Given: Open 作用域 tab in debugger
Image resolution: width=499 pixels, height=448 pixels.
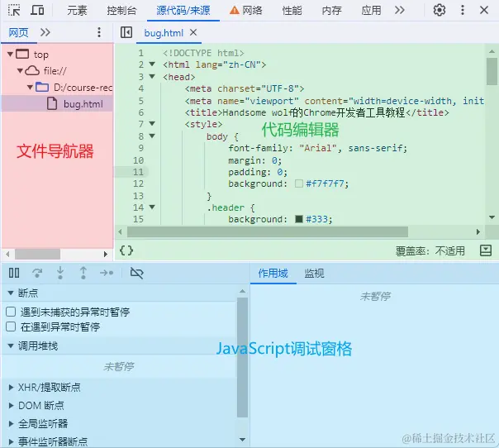Looking at the screenshot, I should tap(273, 274).
